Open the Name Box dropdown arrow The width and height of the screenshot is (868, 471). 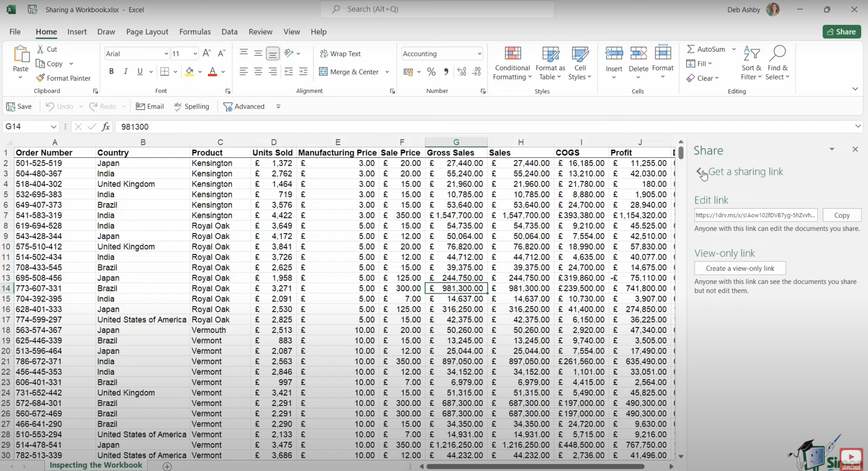tap(53, 127)
